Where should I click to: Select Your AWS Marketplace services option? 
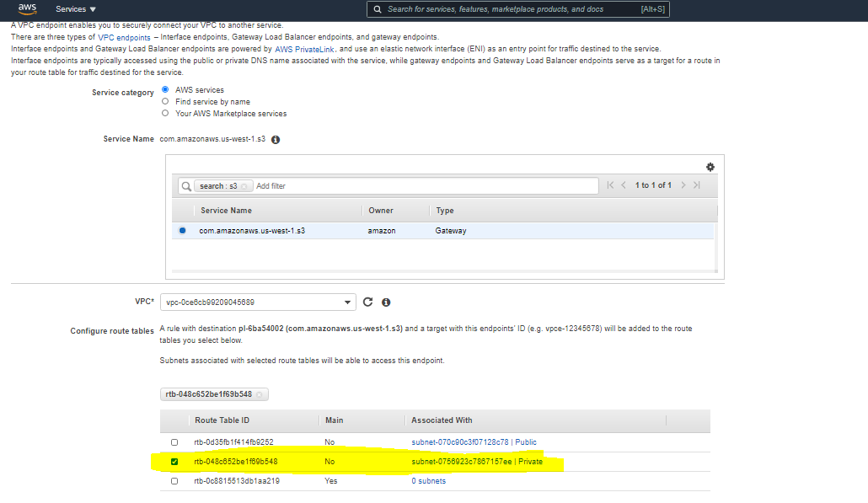(165, 113)
